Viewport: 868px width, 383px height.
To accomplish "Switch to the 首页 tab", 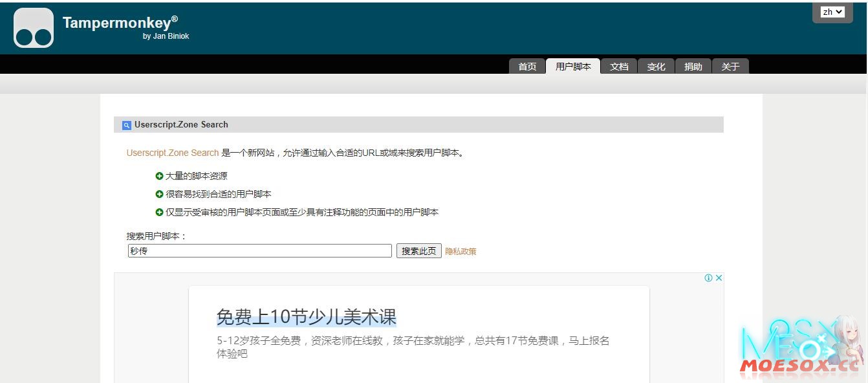I will tap(527, 65).
